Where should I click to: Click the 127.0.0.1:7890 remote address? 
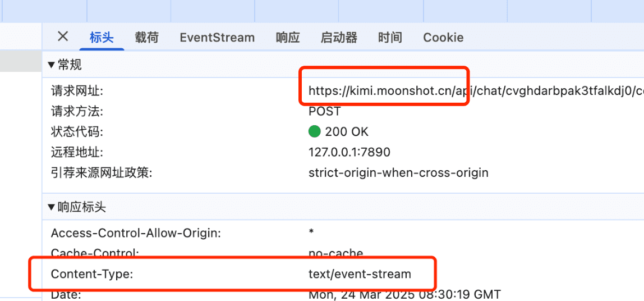tap(349, 152)
